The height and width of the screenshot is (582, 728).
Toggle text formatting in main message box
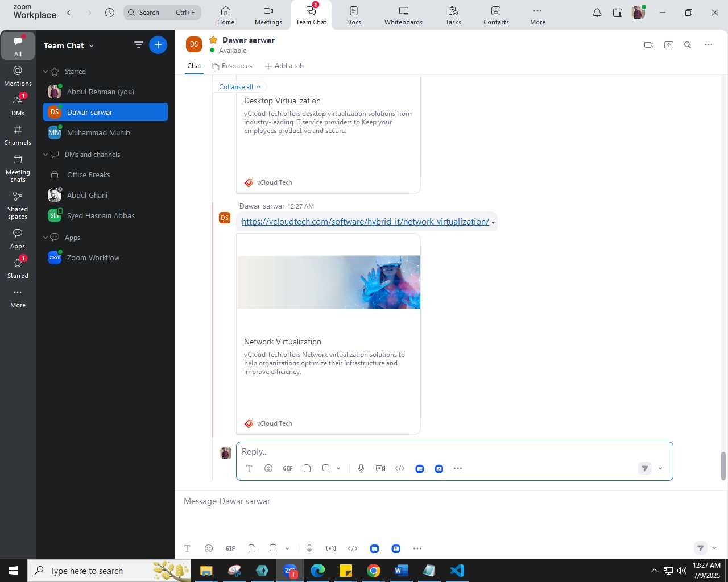pos(187,548)
